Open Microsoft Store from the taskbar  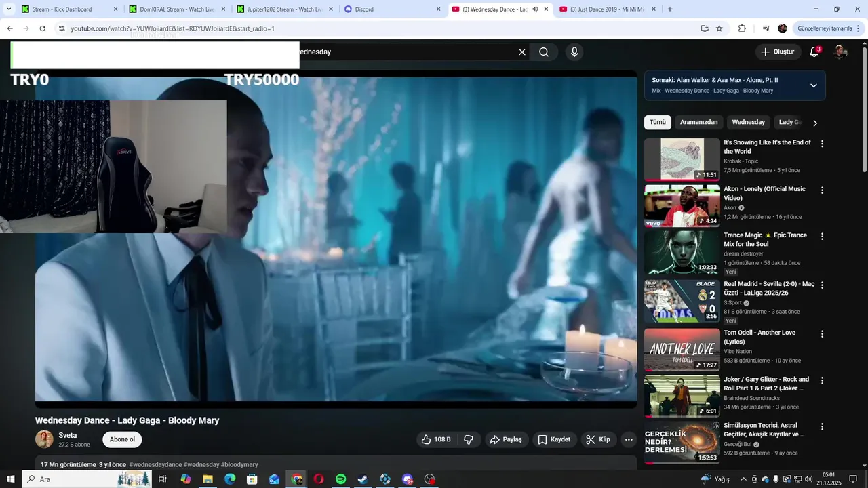tap(252, 479)
